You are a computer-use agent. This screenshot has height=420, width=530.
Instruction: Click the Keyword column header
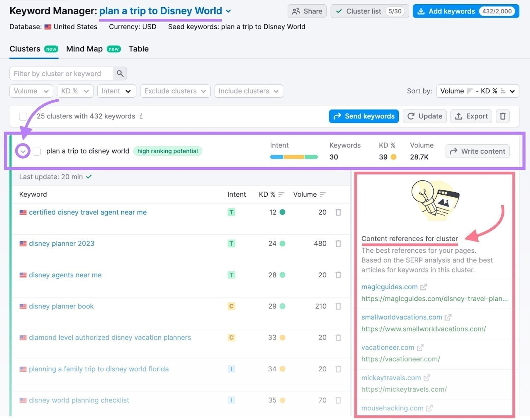click(33, 194)
